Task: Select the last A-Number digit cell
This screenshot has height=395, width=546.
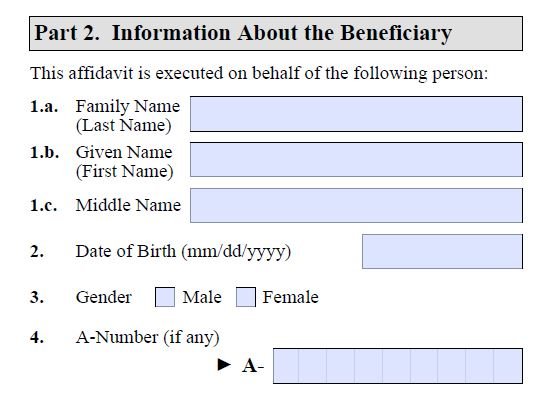Action: tap(508, 366)
